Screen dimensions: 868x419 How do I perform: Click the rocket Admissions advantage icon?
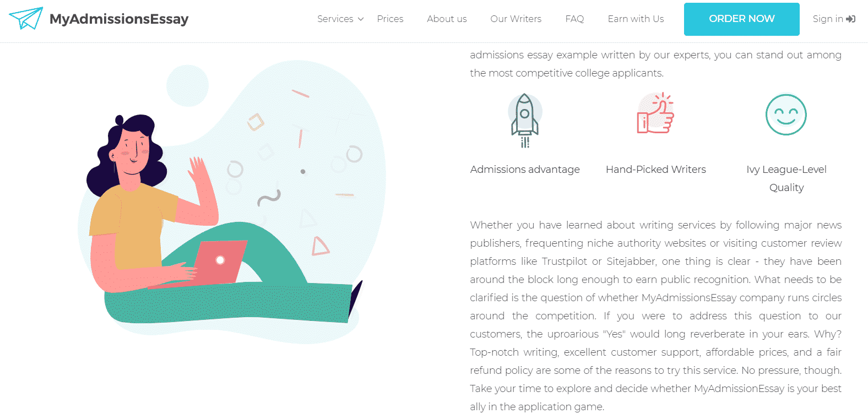pyautogui.click(x=525, y=121)
